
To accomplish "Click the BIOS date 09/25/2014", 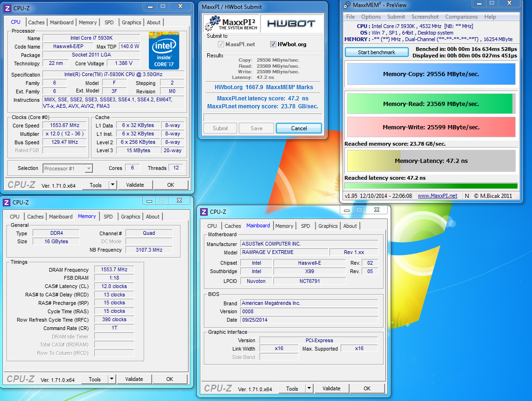I will click(309, 320).
